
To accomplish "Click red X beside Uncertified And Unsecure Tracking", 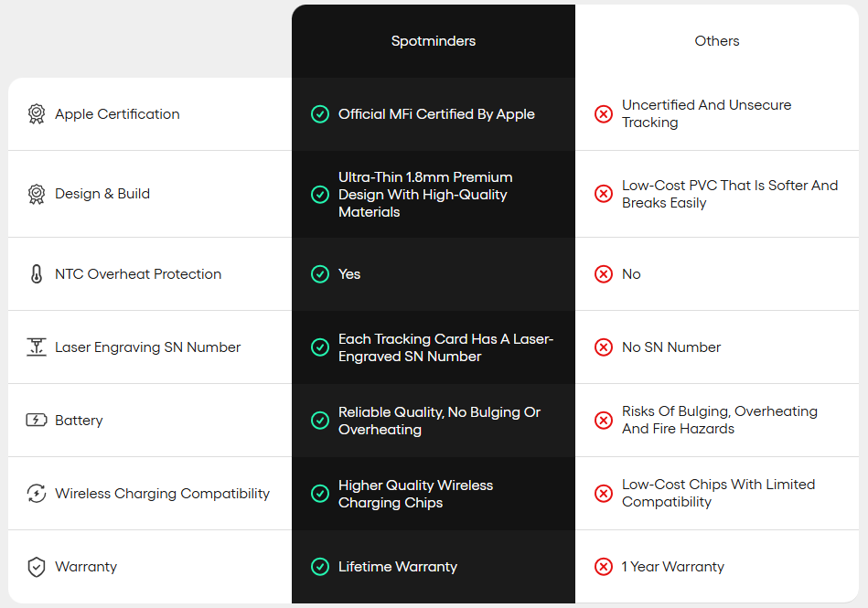I will point(604,114).
